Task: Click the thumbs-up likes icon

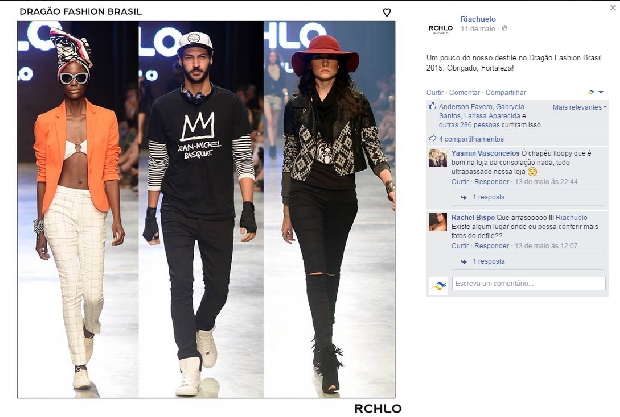Action: 432,106
